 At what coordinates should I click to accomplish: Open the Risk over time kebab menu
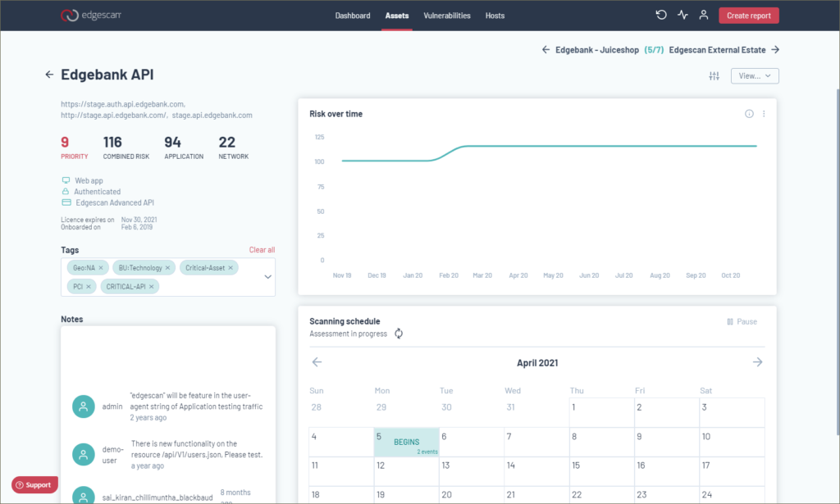[764, 113]
